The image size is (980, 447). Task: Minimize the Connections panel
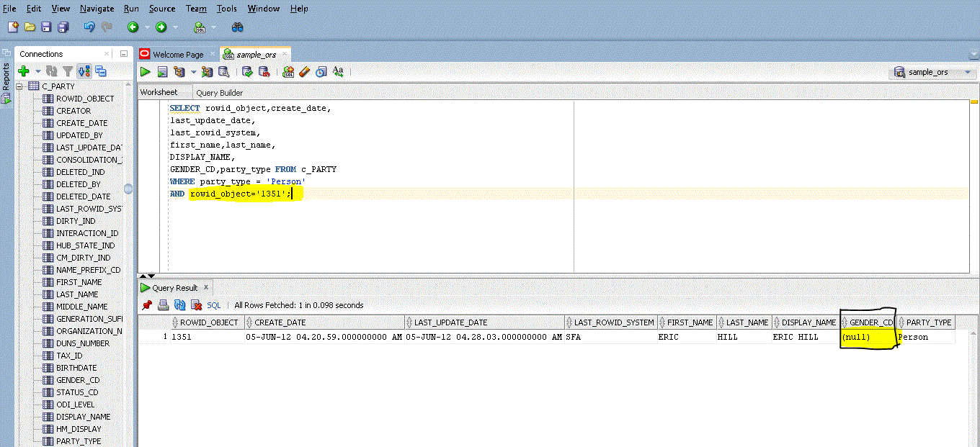coord(123,54)
